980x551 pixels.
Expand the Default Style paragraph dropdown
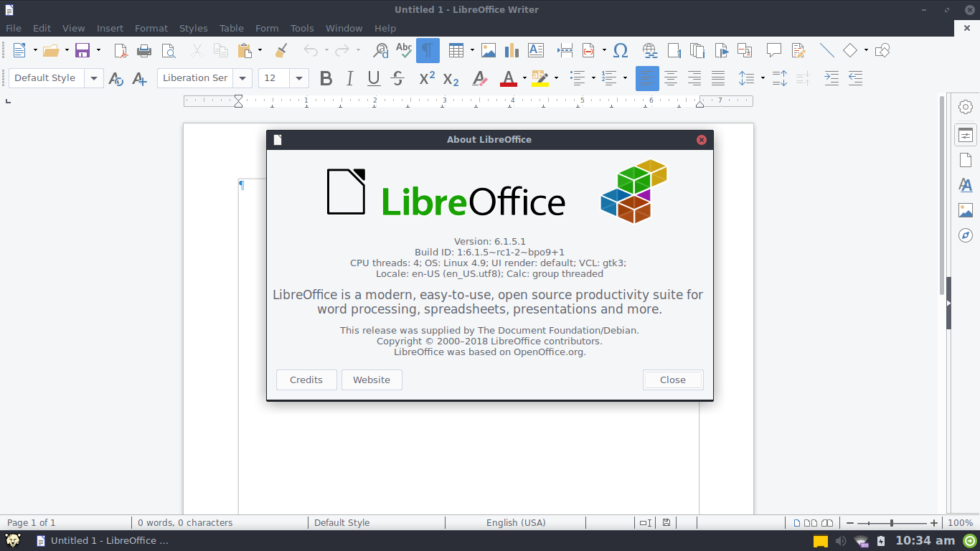click(x=93, y=78)
